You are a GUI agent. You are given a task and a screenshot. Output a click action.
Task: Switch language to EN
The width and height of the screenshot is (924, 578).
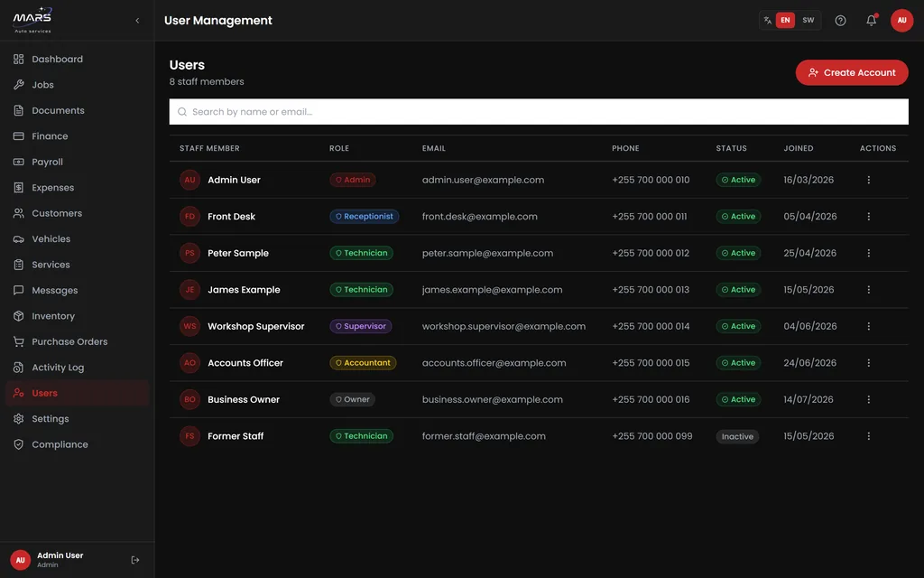tap(785, 20)
